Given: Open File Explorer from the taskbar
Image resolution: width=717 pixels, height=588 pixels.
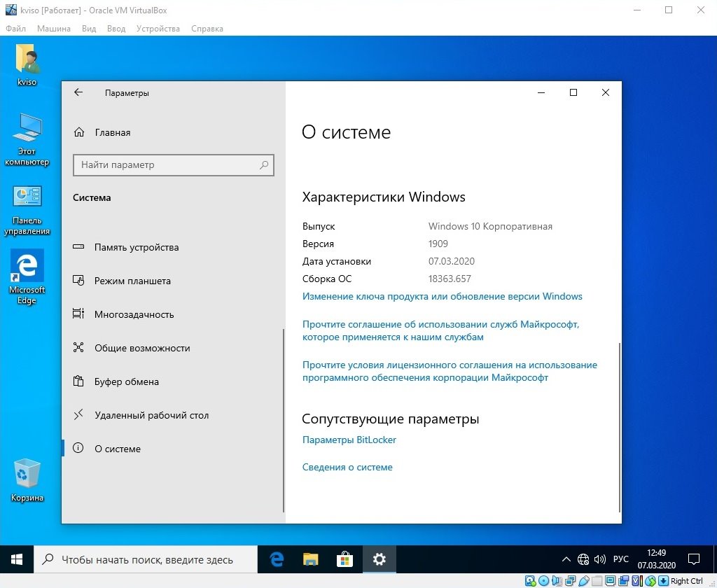Looking at the screenshot, I should (x=310, y=559).
